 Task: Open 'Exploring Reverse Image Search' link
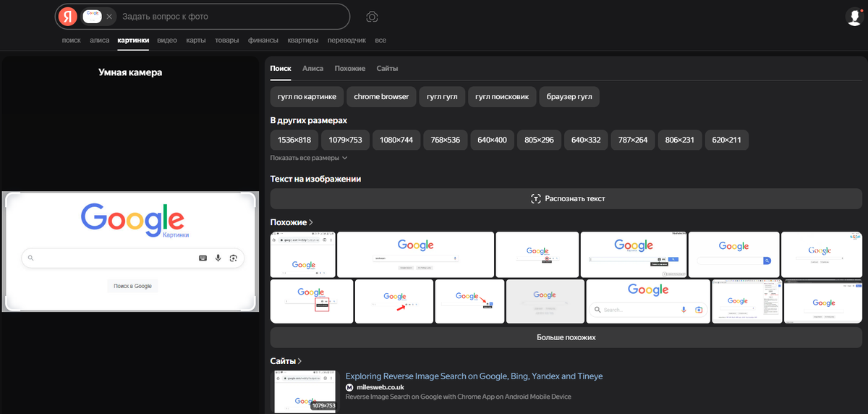[x=474, y=376]
